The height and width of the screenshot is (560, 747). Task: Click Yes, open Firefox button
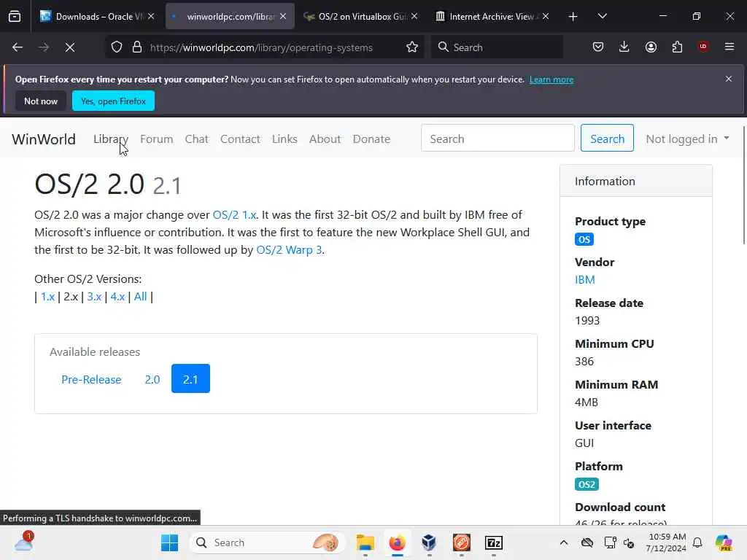pyautogui.click(x=113, y=101)
